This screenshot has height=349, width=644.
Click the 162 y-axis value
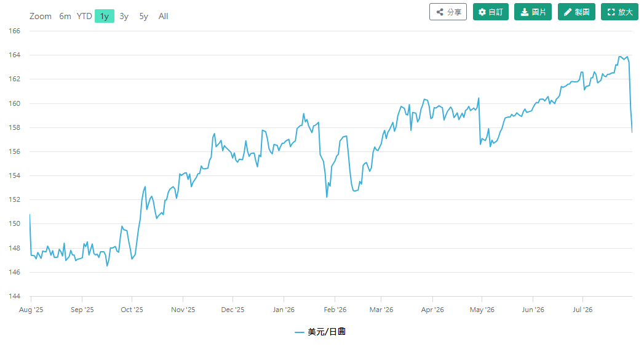pyautogui.click(x=14, y=79)
